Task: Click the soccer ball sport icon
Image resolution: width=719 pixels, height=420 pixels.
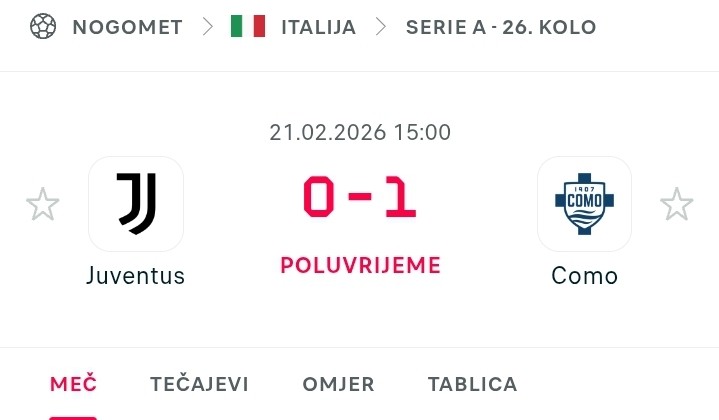Action: click(x=43, y=27)
